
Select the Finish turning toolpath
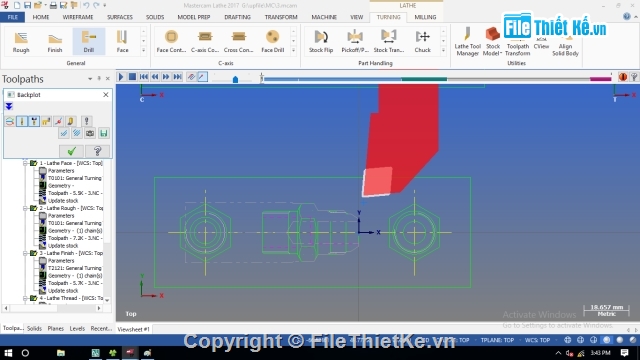[x=55, y=42]
